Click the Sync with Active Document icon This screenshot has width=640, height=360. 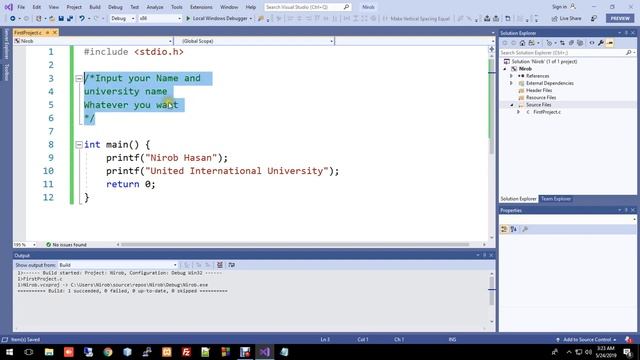[562, 43]
